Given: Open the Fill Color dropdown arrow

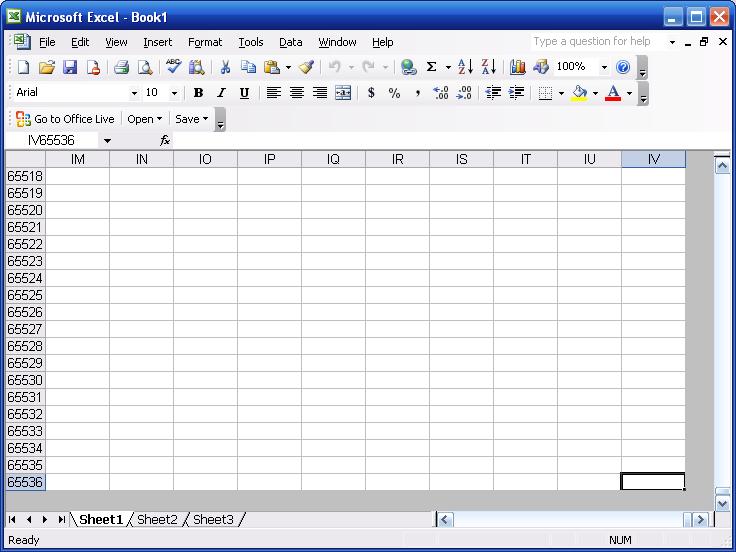Looking at the screenshot, I should [x=595, y=93].
